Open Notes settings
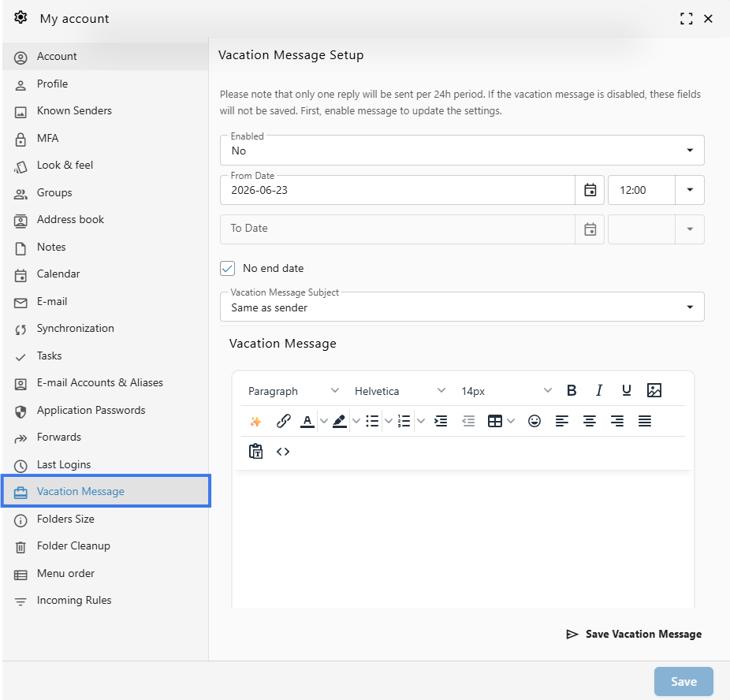This screenshot has height=700, width=730. [105, 248]
